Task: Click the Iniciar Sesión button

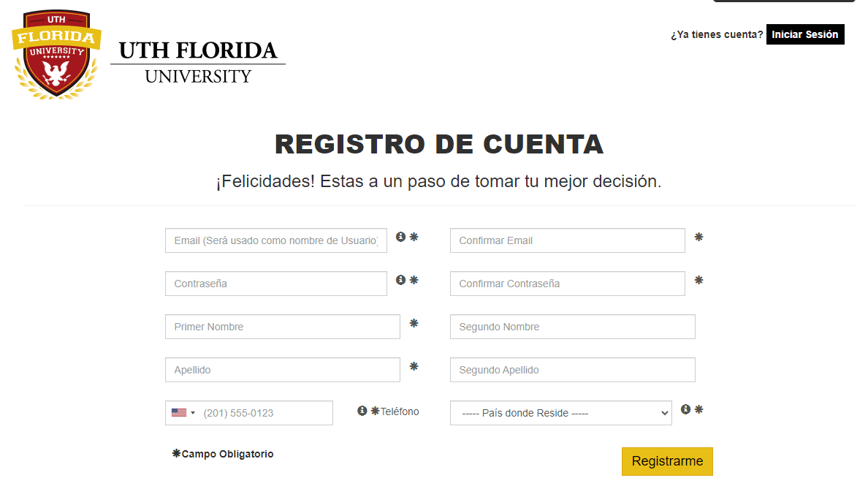Action: 805,34
